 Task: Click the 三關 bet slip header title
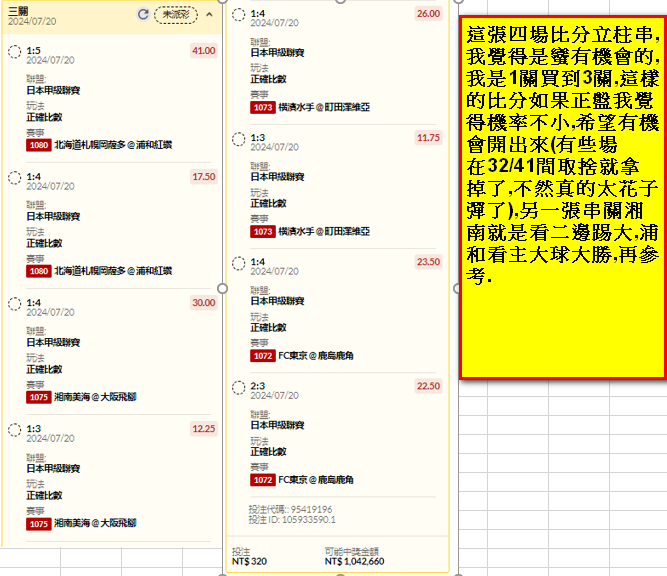tap(19, 9)
